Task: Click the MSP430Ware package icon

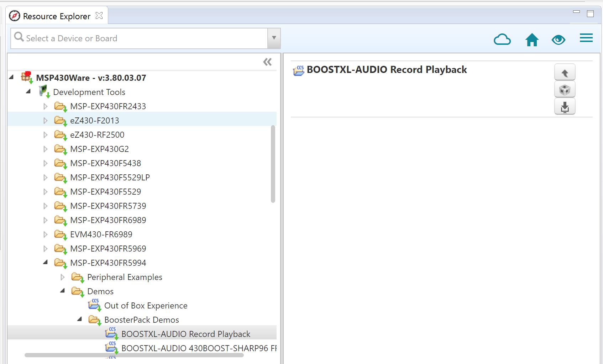Action: (27, 77)
